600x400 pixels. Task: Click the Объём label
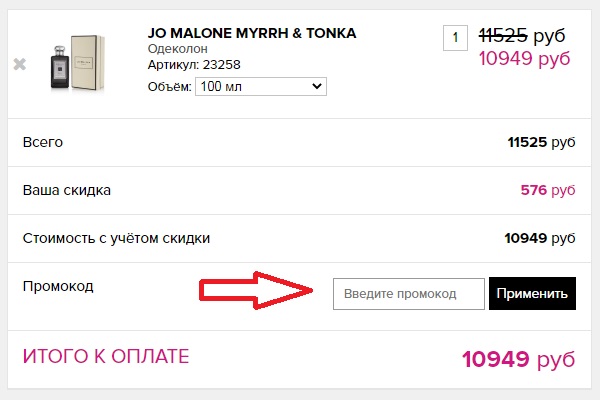[168, 87]
